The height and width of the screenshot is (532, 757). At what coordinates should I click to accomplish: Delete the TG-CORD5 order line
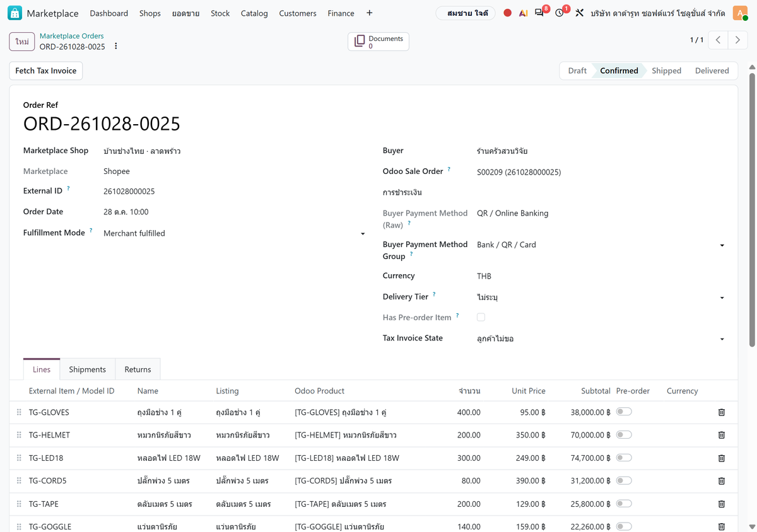[722, 481]
